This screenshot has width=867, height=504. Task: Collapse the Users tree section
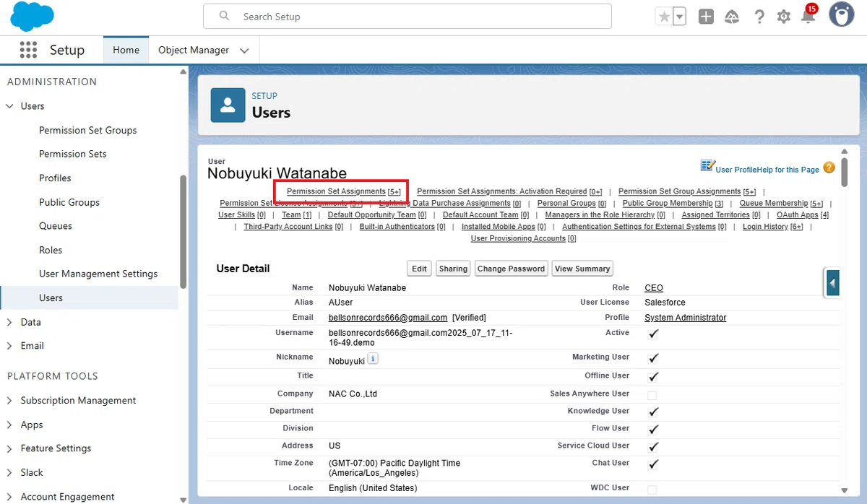pyautogui.click(x=9, y=106)
